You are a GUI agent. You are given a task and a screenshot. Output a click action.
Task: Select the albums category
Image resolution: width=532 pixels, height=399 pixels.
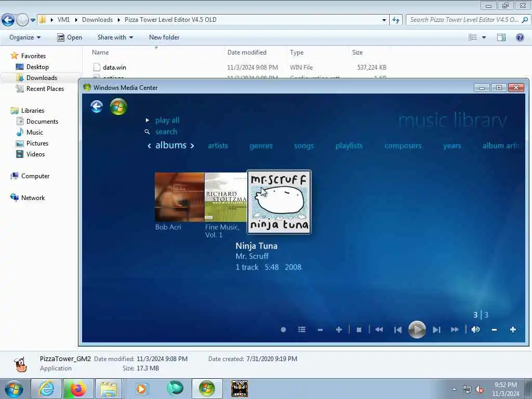(x=171, y=145)
